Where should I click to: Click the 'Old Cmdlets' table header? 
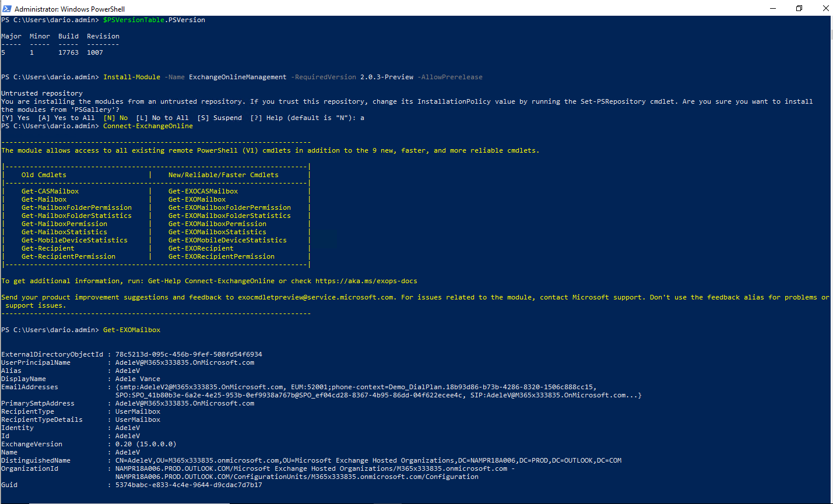[x=44, y=175]
